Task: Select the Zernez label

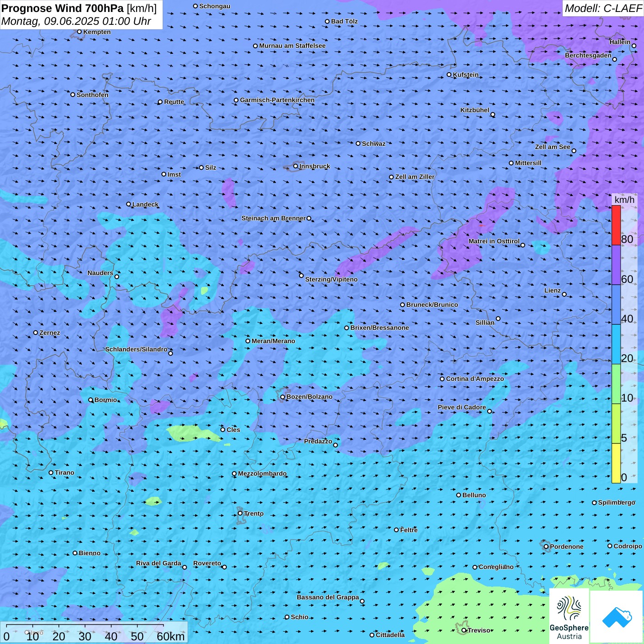Action: coord(50,333)
